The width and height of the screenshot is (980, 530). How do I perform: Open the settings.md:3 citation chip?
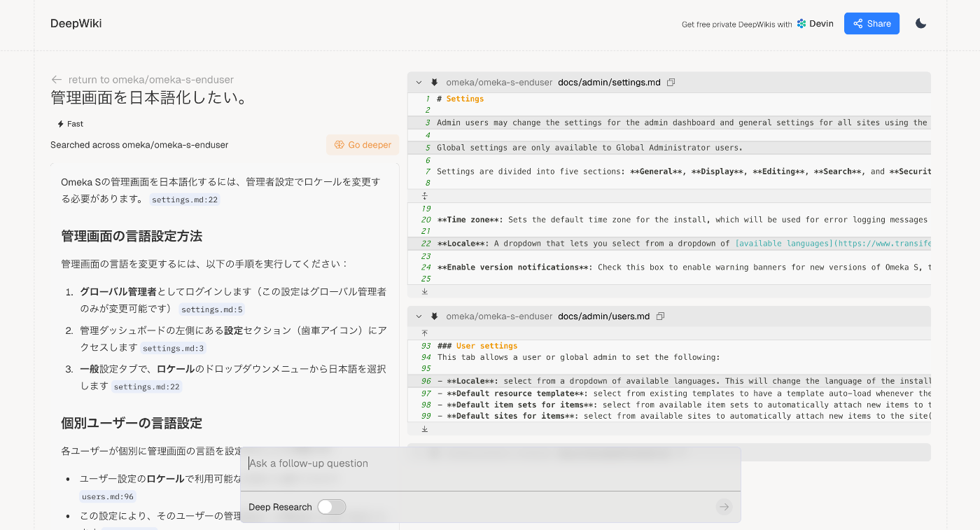point(173,348)
